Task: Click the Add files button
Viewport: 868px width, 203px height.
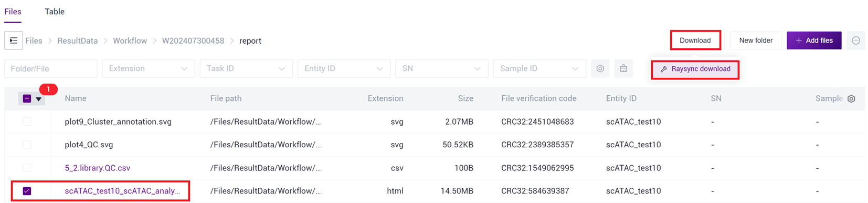Action: (x=814, y=40)
